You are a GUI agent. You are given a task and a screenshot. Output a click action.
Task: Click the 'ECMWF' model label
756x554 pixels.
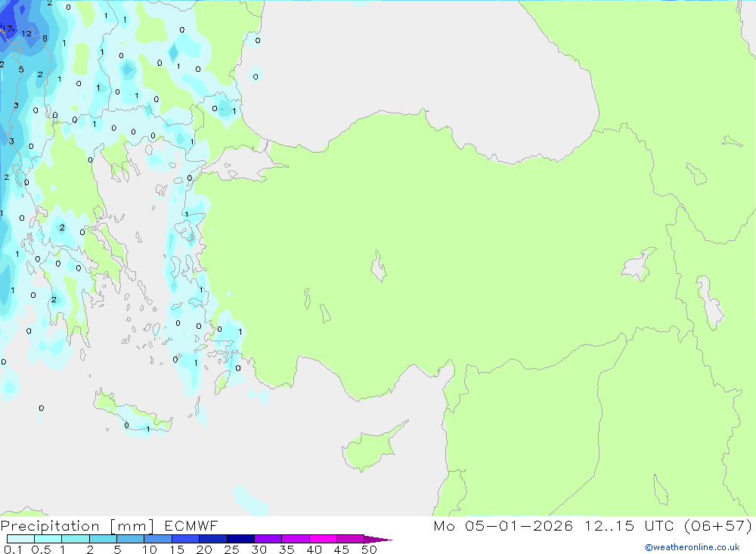coord(191,525)
